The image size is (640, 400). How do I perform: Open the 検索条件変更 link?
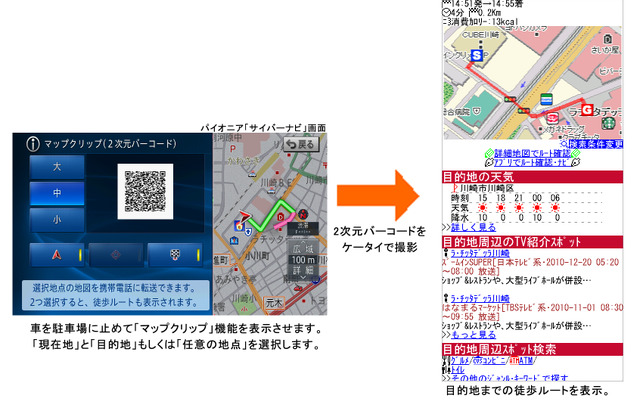click(x=596, y=144)
